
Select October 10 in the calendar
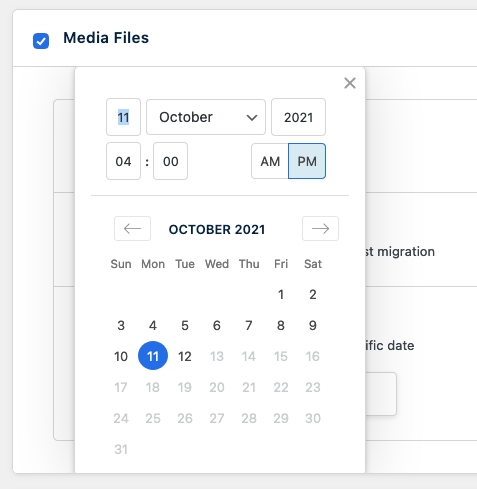click(x=121, y=356)
